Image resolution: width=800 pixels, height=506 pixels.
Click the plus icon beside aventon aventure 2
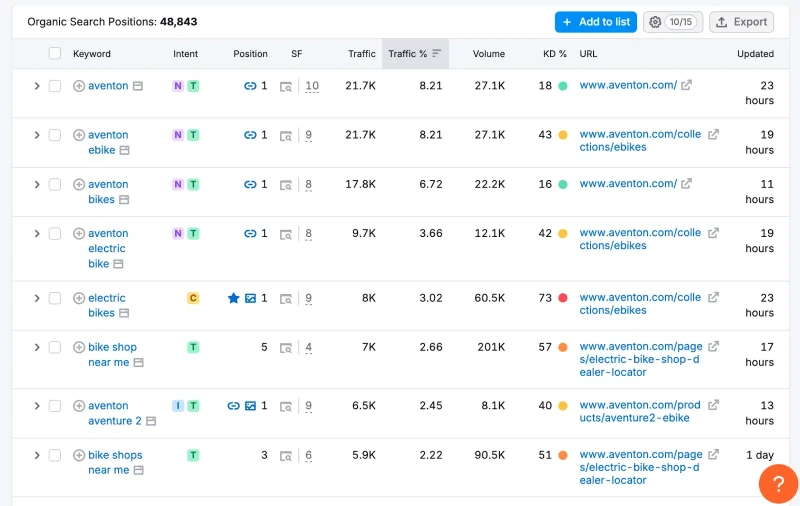[x=79, y=406]
